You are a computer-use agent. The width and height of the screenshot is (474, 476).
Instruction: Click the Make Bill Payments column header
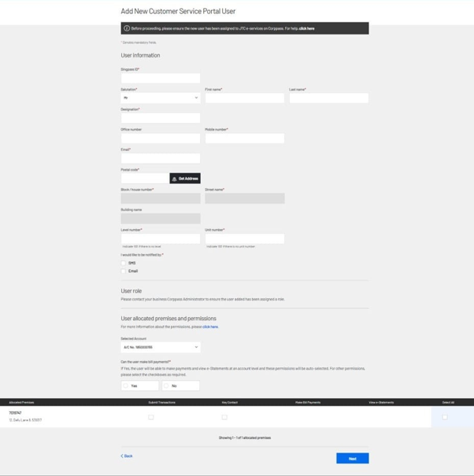coord(308,403)
